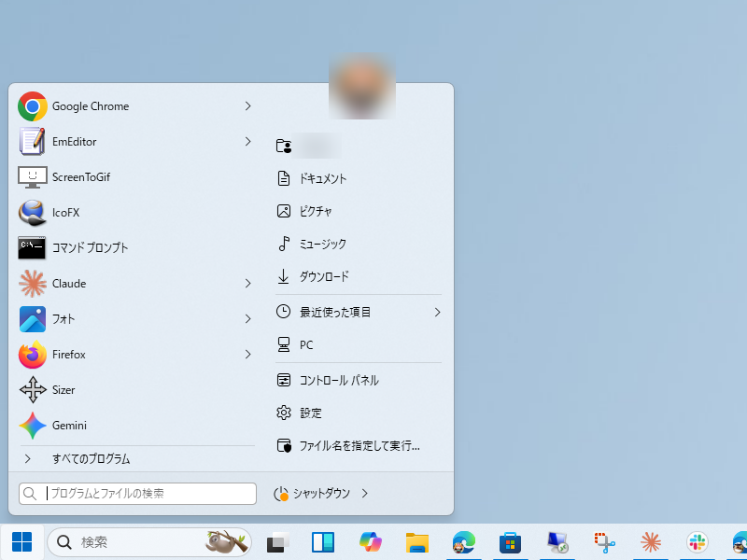The height and width of the screenshot is (560, 747).
Task: Expand the EmEditor submenu arrow
Action: click(247, 142)
